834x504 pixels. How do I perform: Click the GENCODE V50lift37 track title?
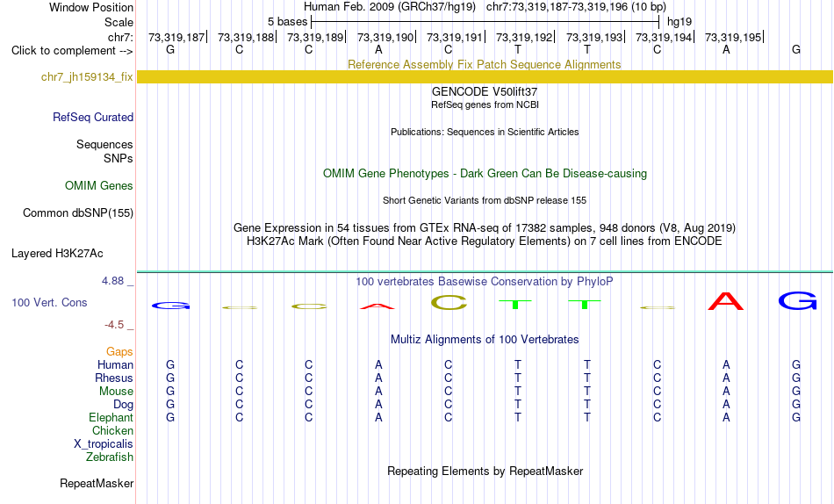[485, 91]
